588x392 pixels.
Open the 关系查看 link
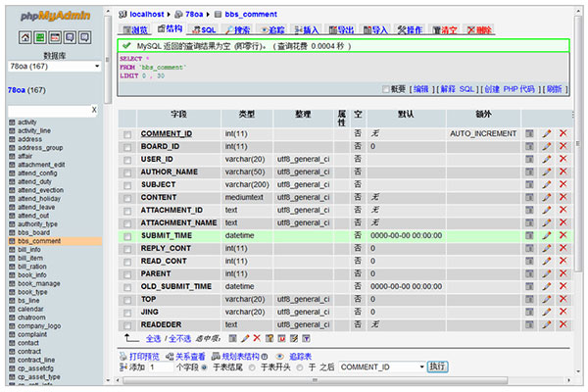(190, 357)
